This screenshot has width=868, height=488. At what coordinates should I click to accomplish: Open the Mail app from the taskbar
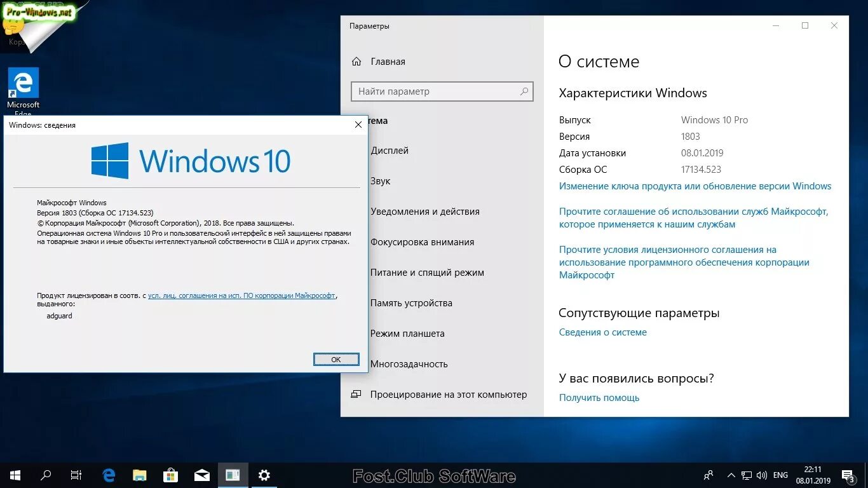pyautogui.click(x=202, y=475)
